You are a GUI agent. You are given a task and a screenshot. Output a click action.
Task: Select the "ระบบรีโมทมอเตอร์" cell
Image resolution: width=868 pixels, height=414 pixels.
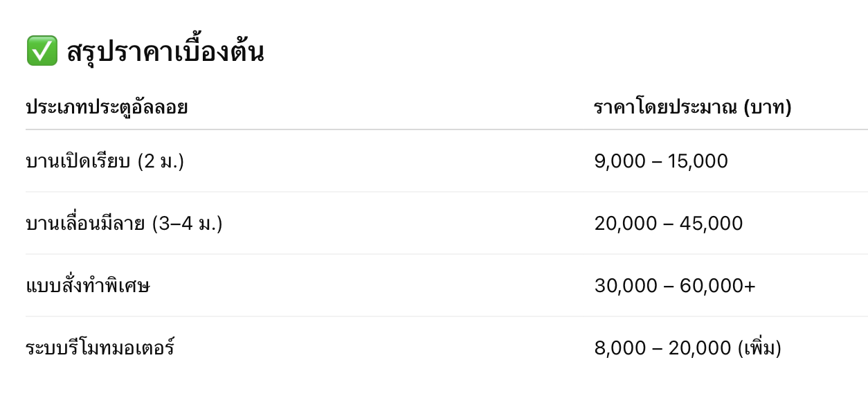pyautogui.click(x=100, y=348)
